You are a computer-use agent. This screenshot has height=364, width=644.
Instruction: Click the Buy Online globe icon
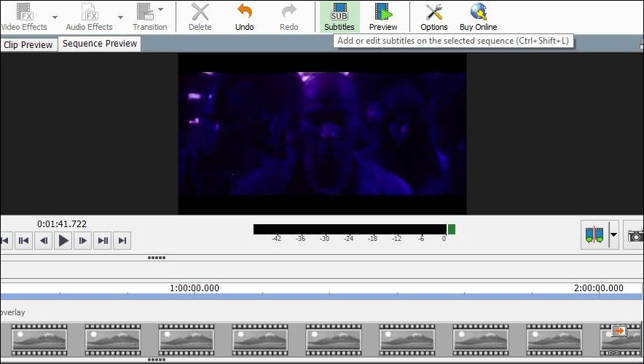tap(478, 17)
